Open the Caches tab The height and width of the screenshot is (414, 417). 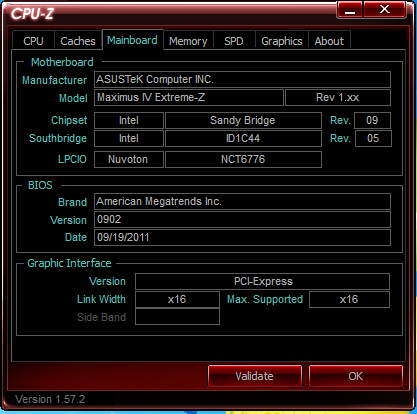[x=78, y=41]
